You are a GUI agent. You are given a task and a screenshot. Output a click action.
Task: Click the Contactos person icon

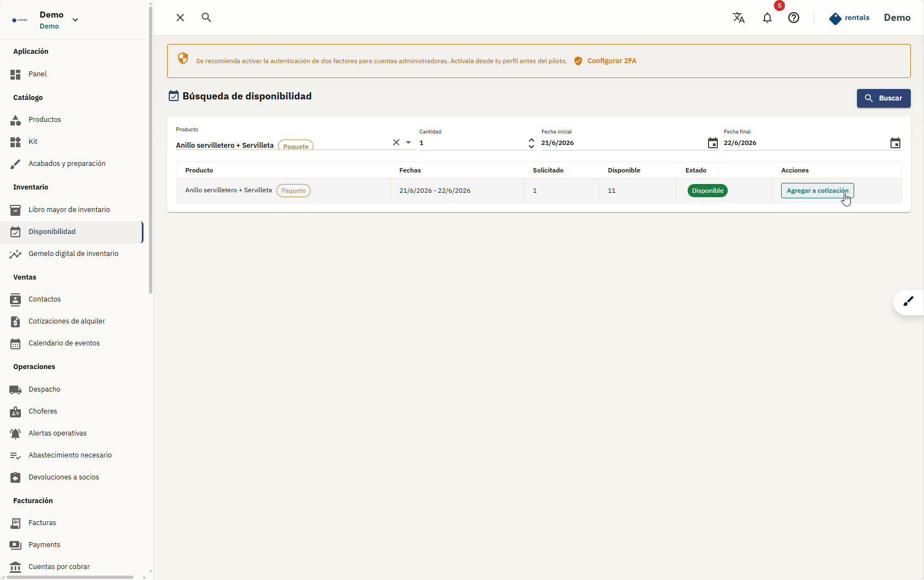(15, 299)
